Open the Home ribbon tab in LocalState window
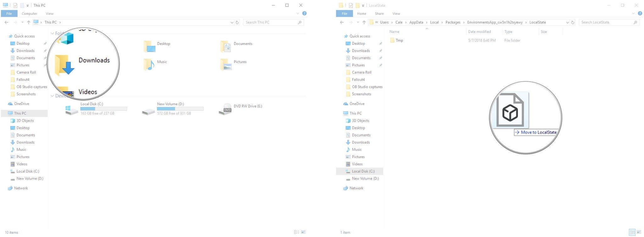 (x=362, y=14)
